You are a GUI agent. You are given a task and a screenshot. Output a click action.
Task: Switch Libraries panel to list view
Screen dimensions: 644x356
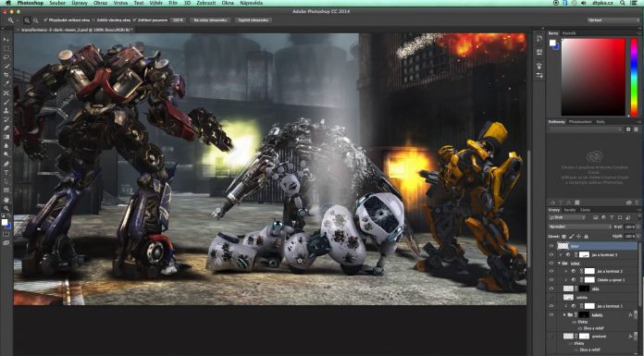click(x=637, y=129)
